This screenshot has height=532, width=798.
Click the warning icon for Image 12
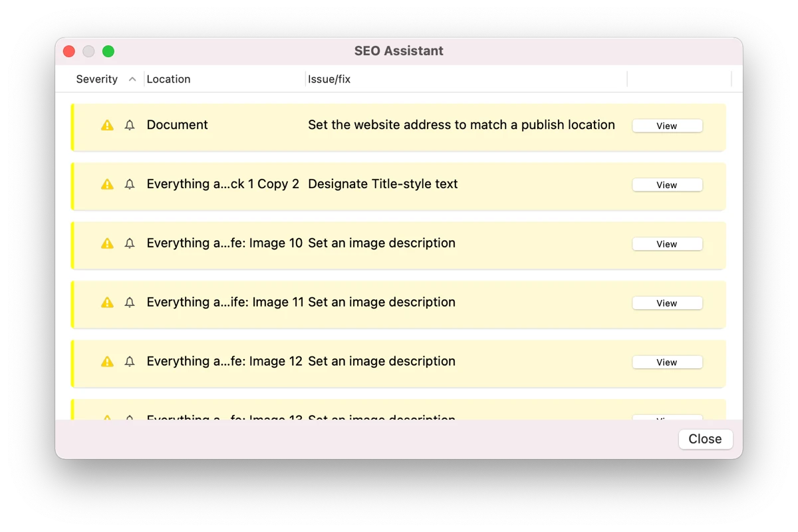click(x=107, y=362)
